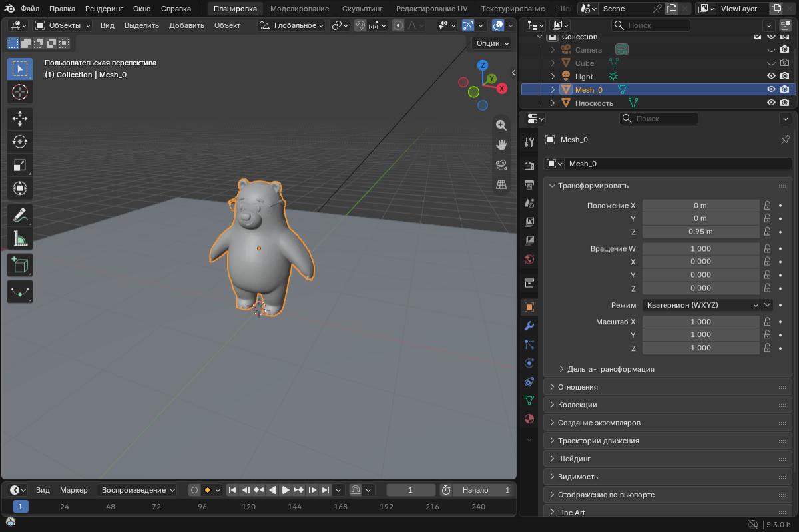Select the Measure tool
799x532 pixels.
click(20, 238)
